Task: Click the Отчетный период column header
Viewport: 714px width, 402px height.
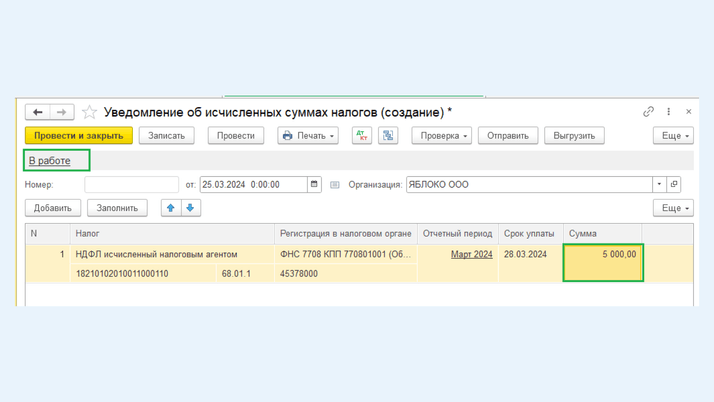Action: pyautogui.click(x=458, y=234)
